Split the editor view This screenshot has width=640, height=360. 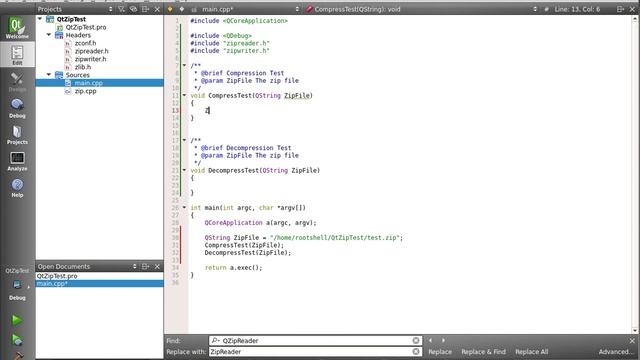[620, 9]
